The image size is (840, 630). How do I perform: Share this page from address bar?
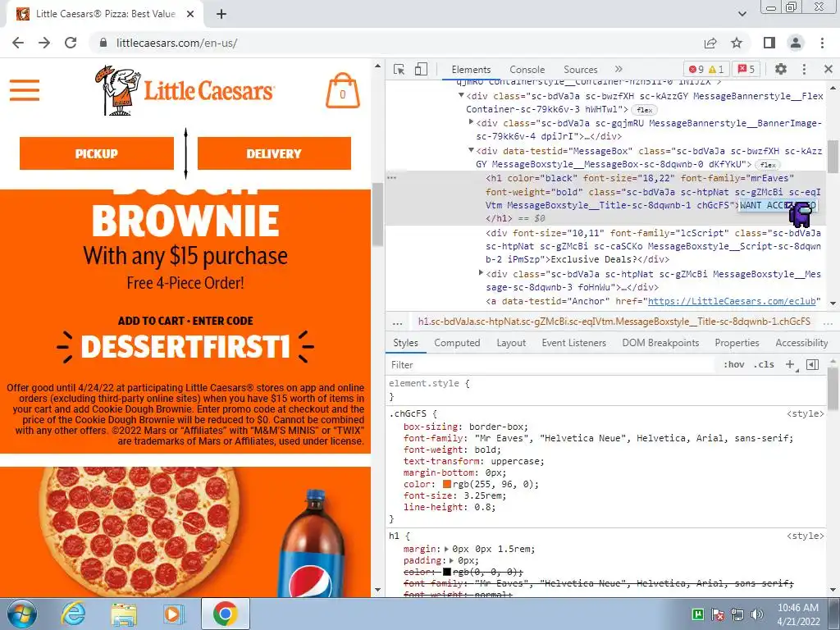coord(710,43)
